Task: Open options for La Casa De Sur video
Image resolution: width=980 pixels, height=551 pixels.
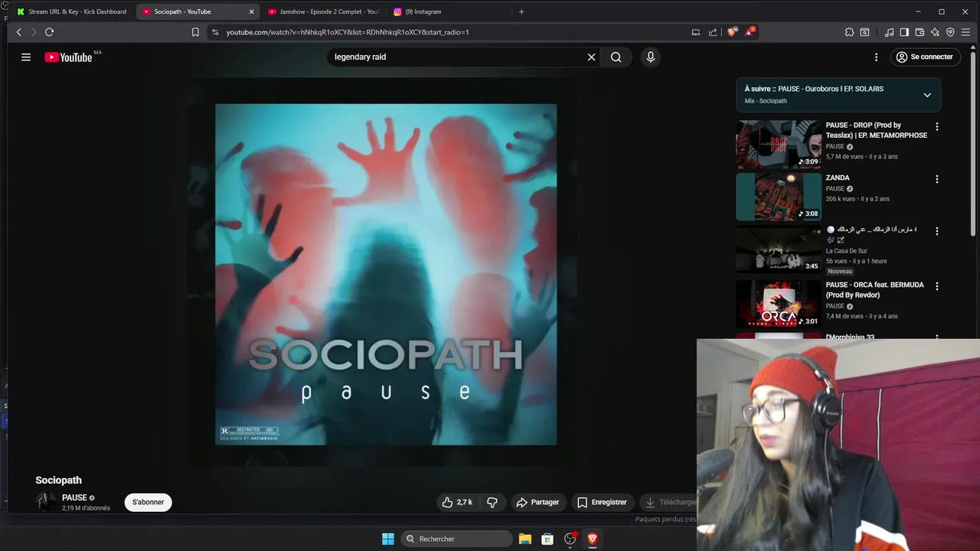Action: (936, 231)
